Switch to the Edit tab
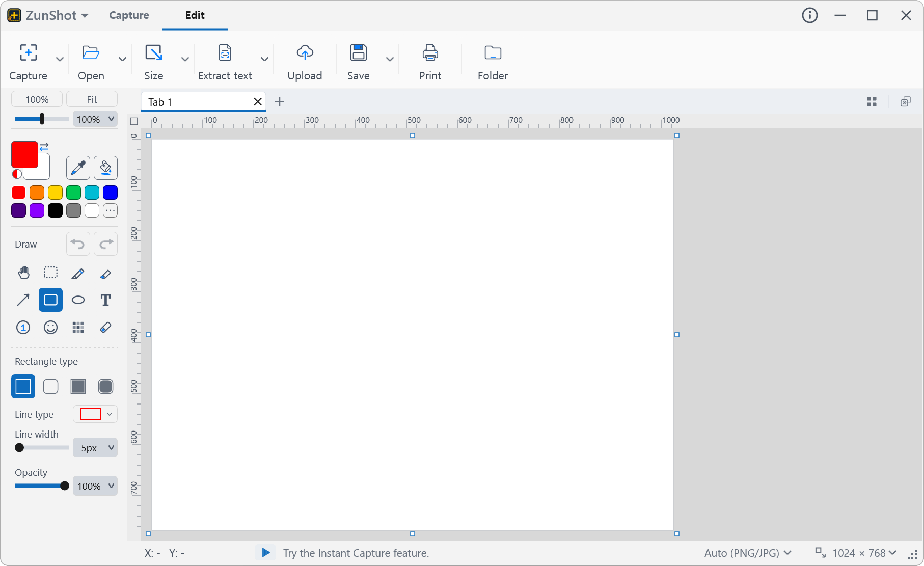This screenshot has width=924, height=566. pyautogui.click(x=195, y=15)
